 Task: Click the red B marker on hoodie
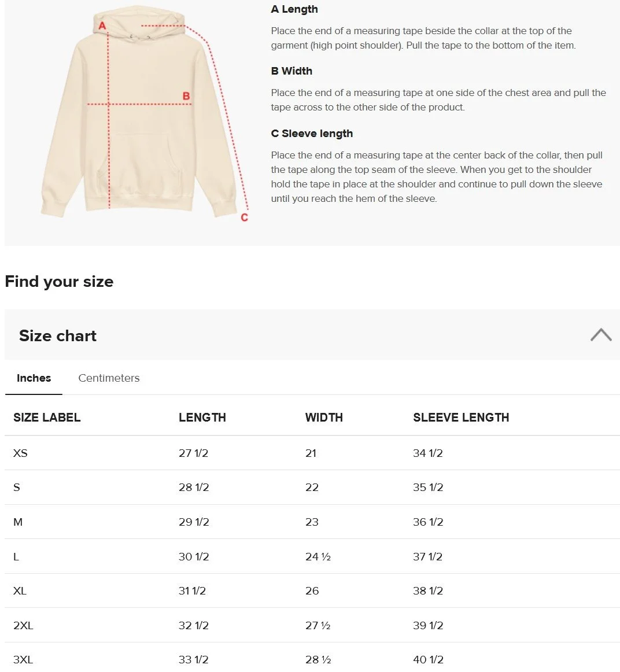[186, 96]
